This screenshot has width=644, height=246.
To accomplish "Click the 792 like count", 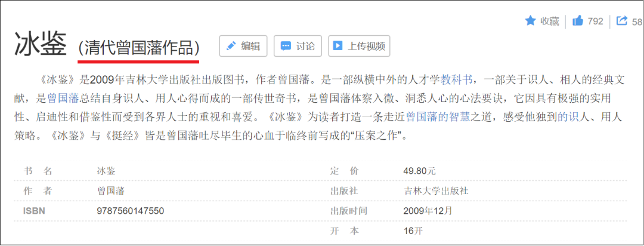I will click(596, 21).
